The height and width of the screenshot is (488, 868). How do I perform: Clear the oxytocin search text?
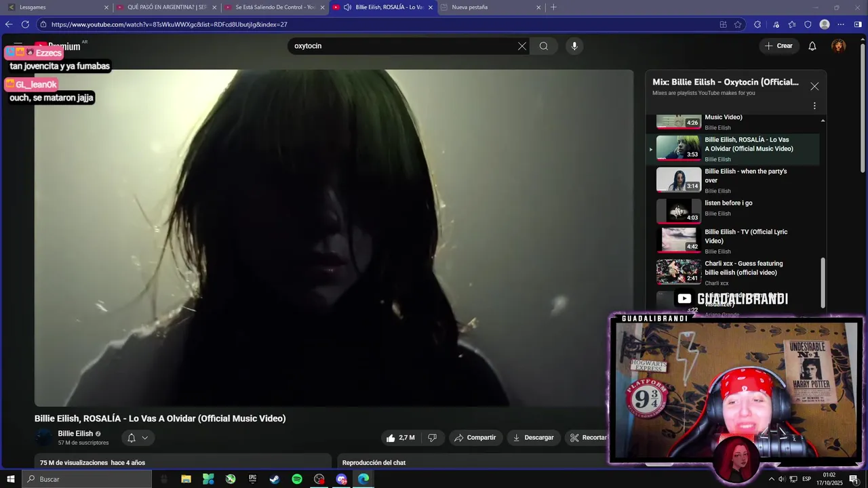pos(522,46)
